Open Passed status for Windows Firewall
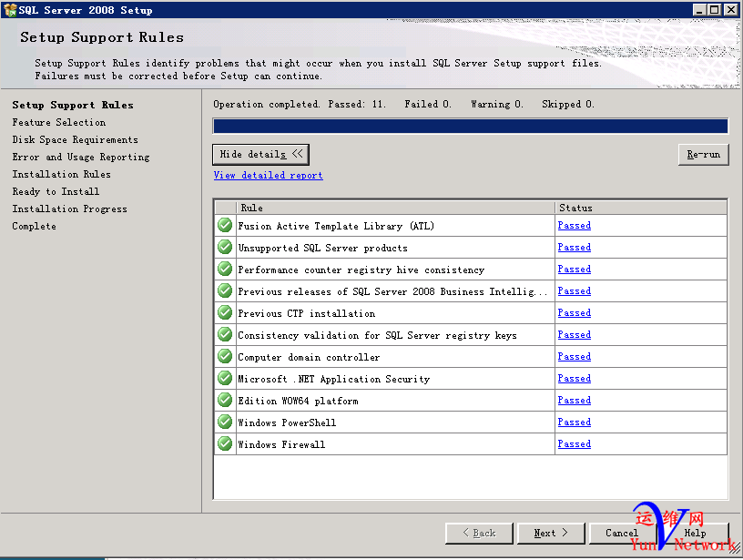This screenshot has width=743, height=560. (x=575, y=444)
